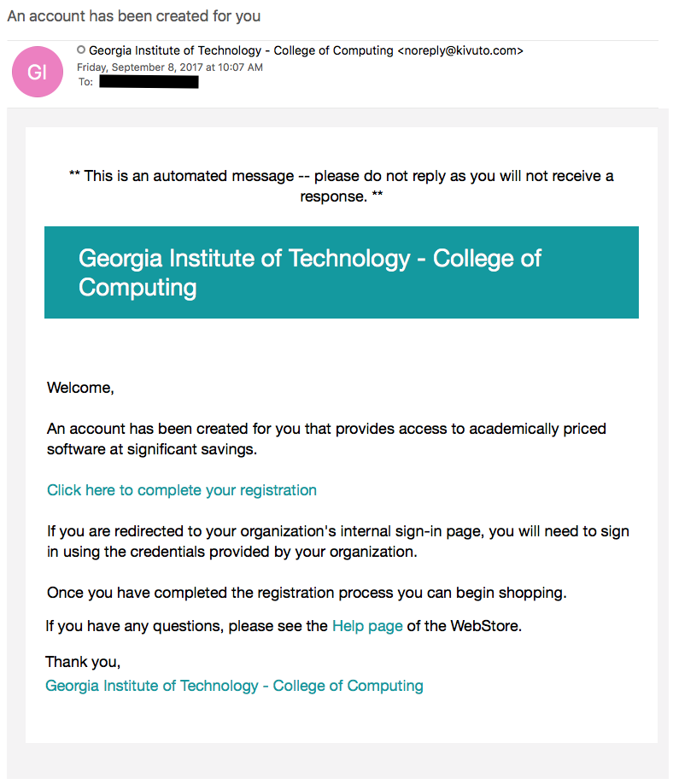
Task: Click the paragraph about organization's sign-in page
Action: click(x=338, y=541)
